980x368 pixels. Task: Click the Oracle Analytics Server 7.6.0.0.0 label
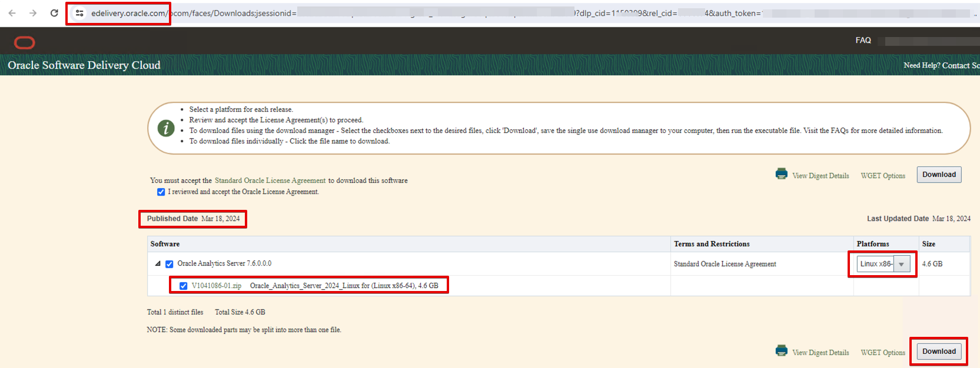(224, 263)
